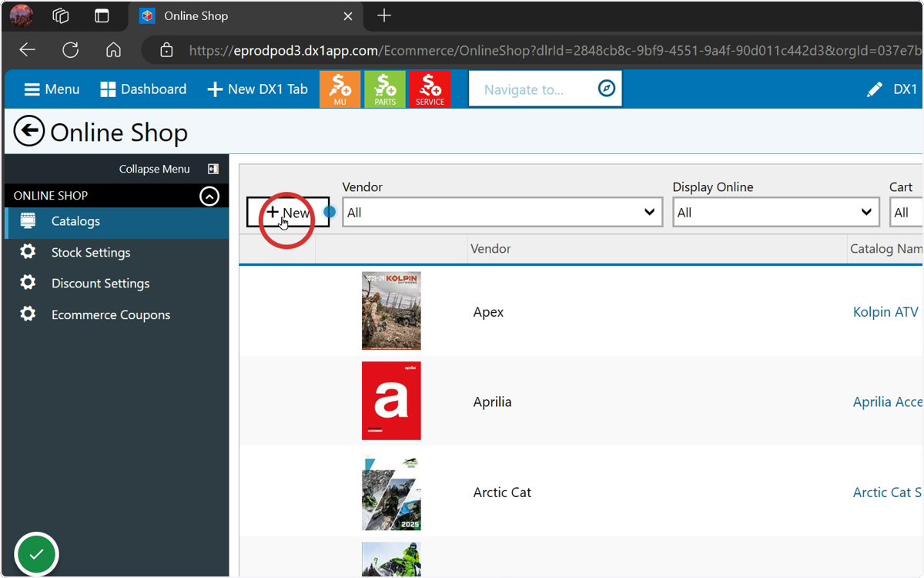The width and height of the screenshot is (924, 578).
Task: Open the PARTS quick-add icon
Action: click(x=385, y=89)
